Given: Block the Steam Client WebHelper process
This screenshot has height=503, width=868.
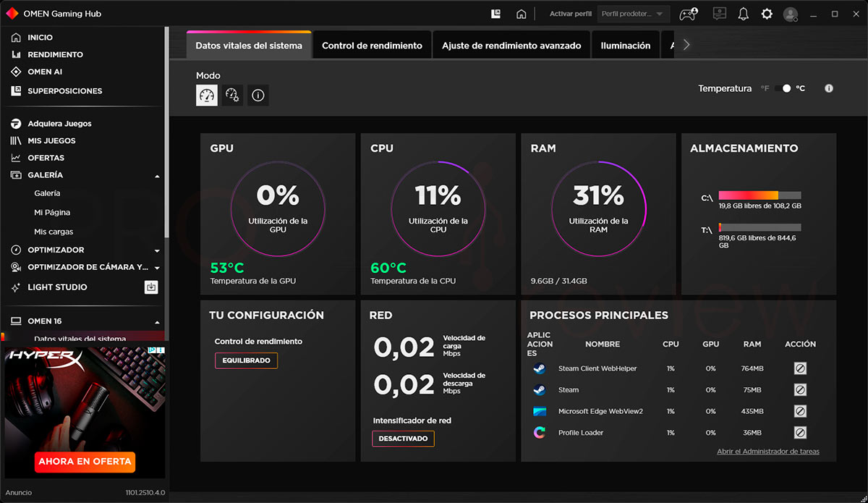Looking at the screenshot, I should 800,368.
